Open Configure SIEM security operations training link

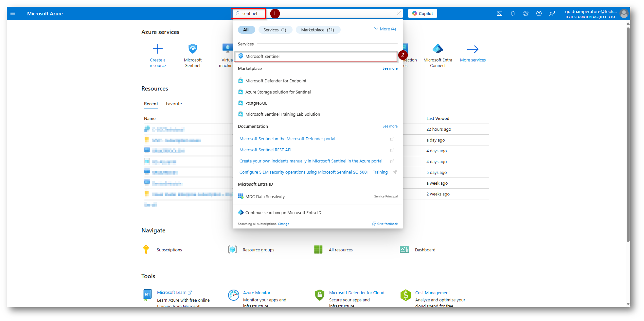click(313, 172)
